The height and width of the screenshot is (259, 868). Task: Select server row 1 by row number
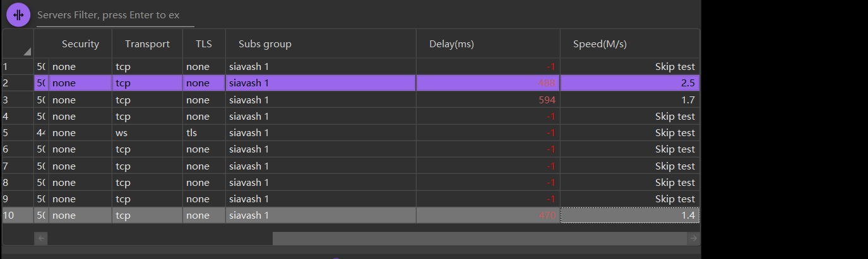tap(18, 67)
